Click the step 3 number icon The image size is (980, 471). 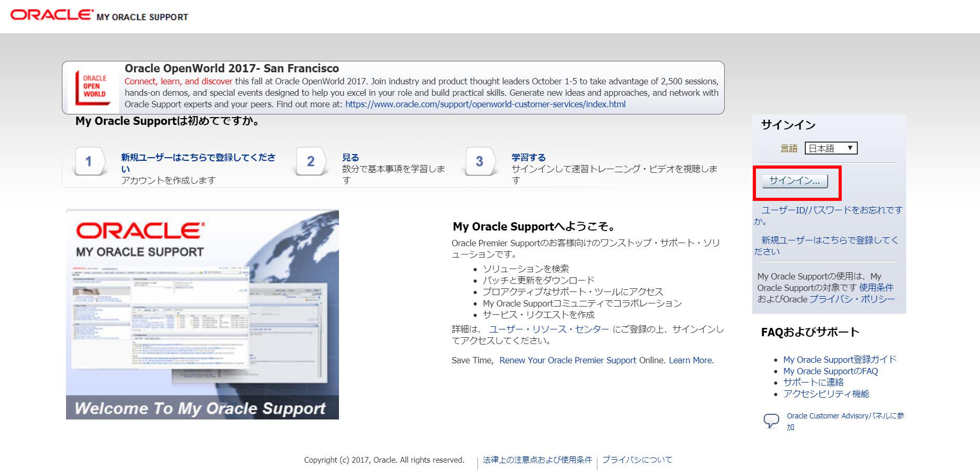tap(479, 162)
